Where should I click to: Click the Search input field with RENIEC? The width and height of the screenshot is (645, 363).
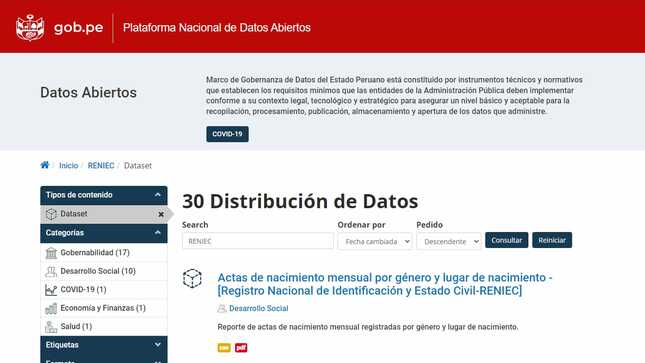pyautogui.click(x=258, y=241)
